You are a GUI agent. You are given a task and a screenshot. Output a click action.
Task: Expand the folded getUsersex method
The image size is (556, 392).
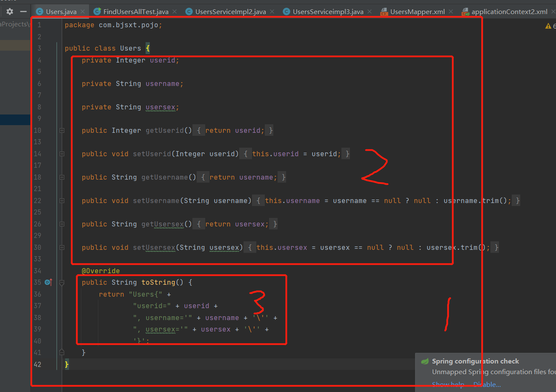point(62,224)
